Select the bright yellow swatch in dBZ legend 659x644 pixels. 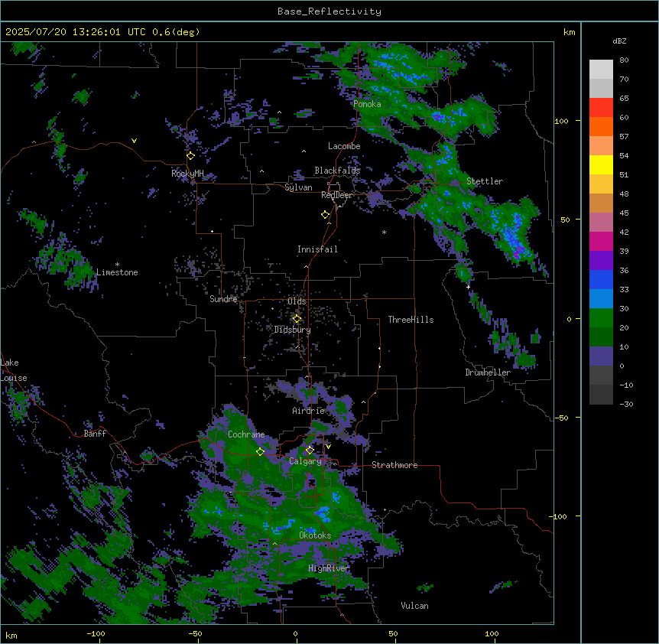point(601,164)
